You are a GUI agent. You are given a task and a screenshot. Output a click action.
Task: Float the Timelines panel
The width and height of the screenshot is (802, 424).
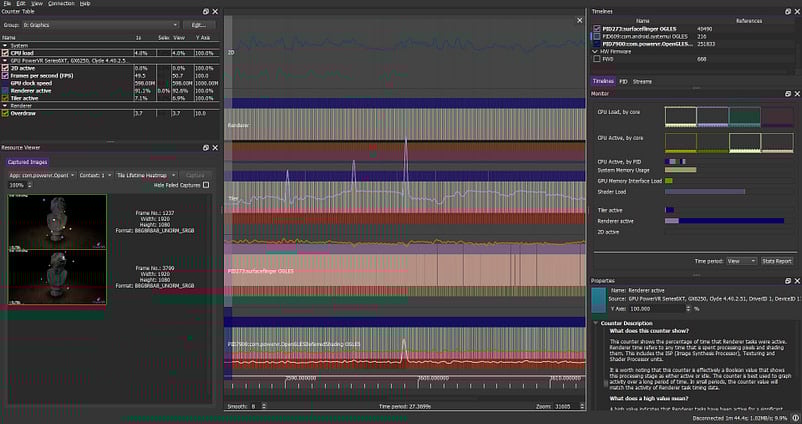788,11
